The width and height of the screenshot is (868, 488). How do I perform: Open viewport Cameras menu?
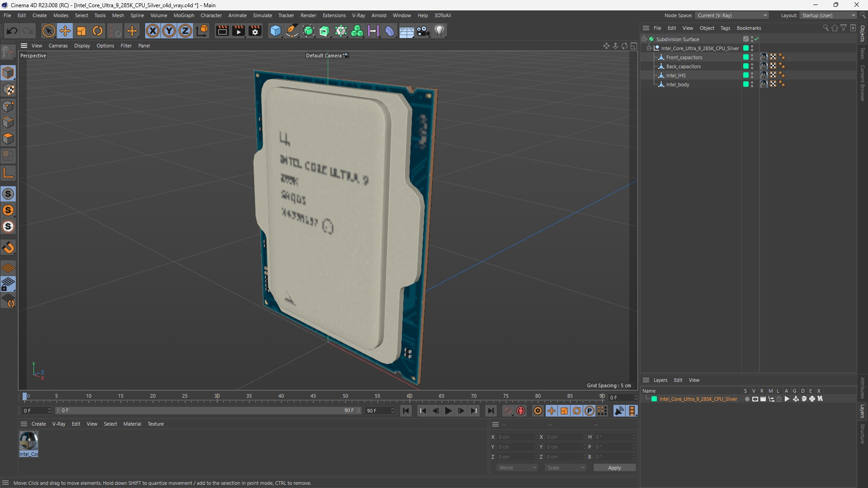point(58,46)
